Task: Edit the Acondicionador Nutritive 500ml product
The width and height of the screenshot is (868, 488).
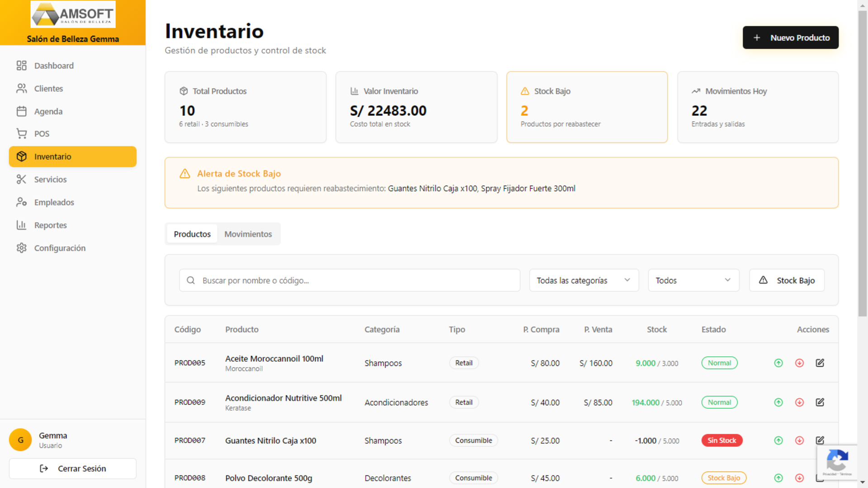Action: pos(820,402)
